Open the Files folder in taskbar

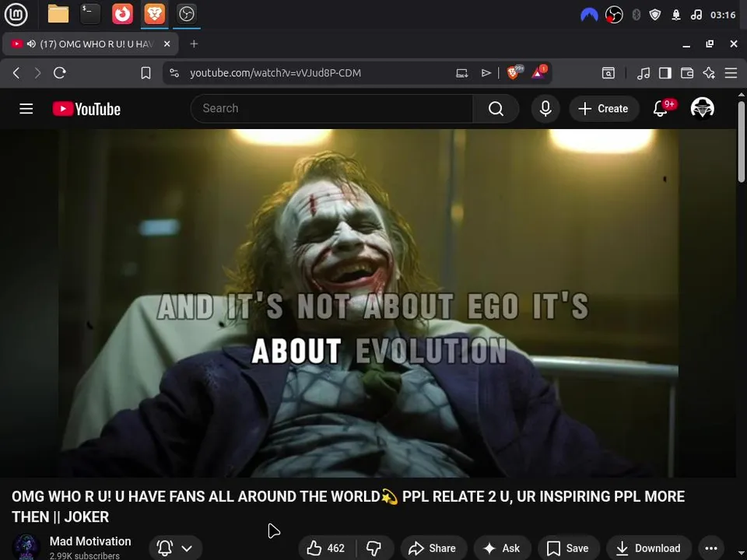pos(58,14)
